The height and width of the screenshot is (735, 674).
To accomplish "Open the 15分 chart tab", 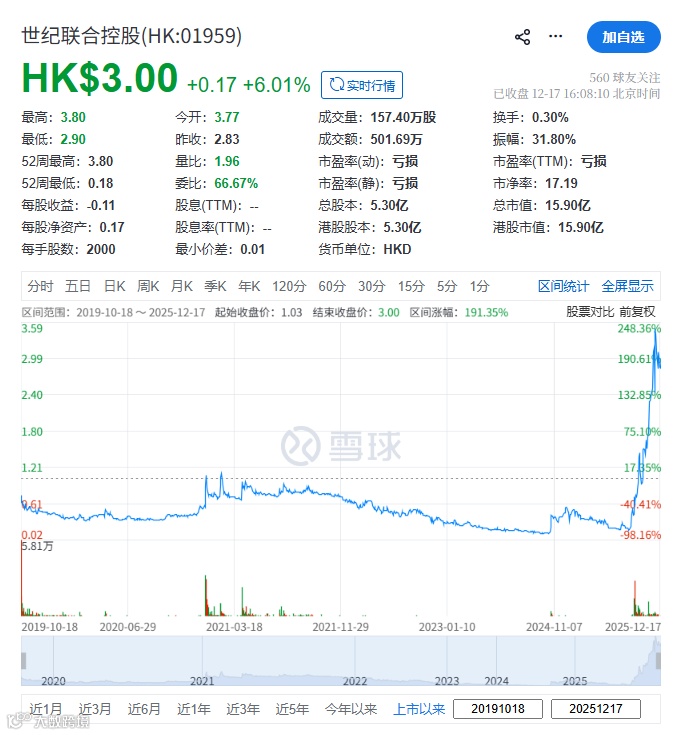I will (411, 286).
